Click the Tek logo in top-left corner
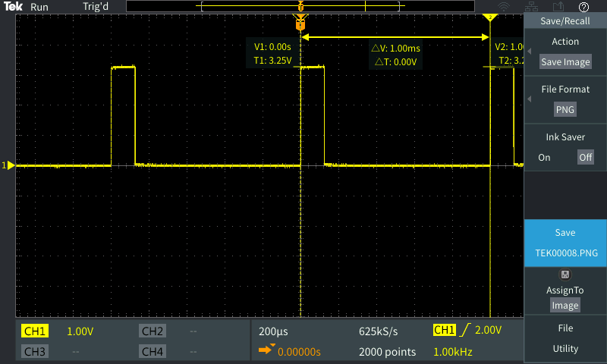 [14, 7]
